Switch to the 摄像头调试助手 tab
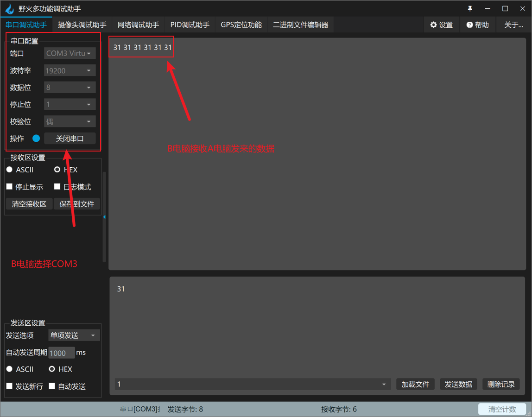The width and height of the screenshot is (532, 417). click(82, 25)
